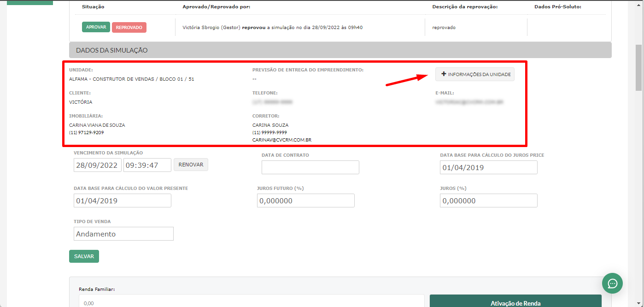Image resolution: width=644 pixels, height=307 pixels.
Task: Click RENOVAR to renew the simulation
Action: (191, 165)
